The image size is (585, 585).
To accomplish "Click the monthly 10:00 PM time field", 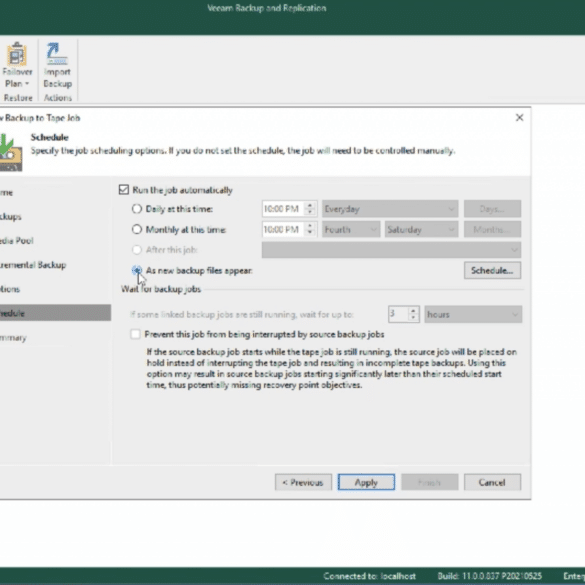I will pyautogui.click(x=284, y=229).
